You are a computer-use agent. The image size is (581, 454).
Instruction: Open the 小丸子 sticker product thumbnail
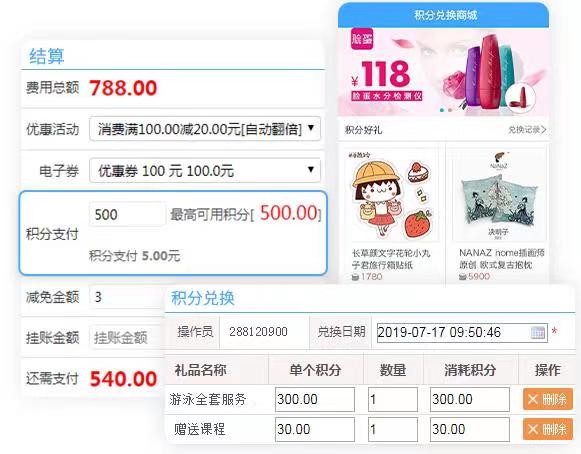click(x=392, y=195)
